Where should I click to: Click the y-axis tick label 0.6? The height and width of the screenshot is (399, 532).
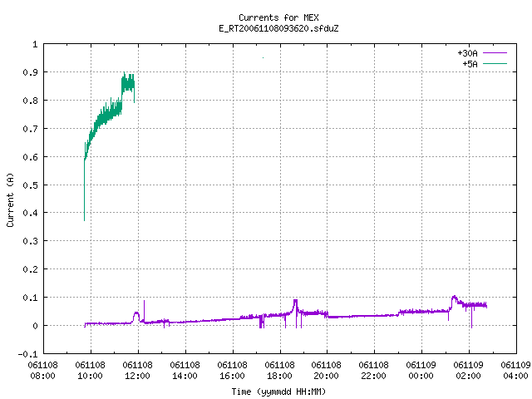(x=30, y=157)
